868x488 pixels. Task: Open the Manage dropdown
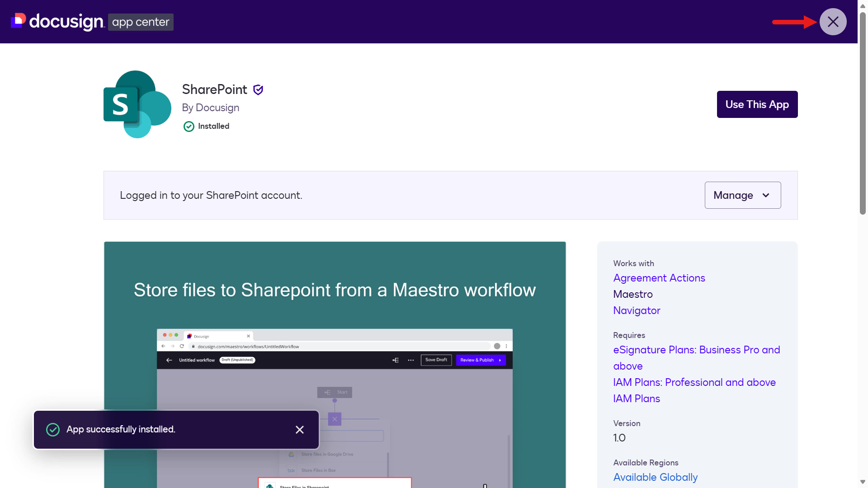(743, 195)
